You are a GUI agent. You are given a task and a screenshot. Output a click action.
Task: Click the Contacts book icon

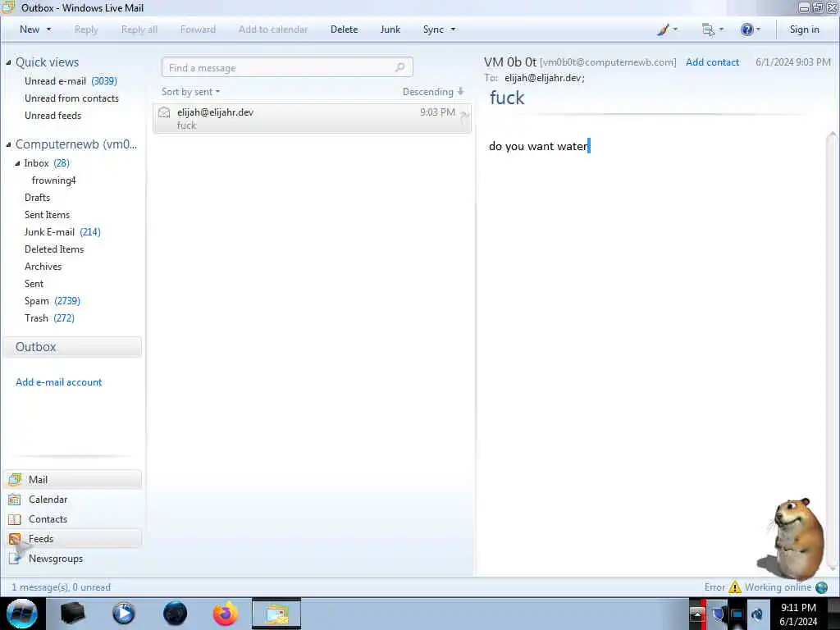point(15,519)
